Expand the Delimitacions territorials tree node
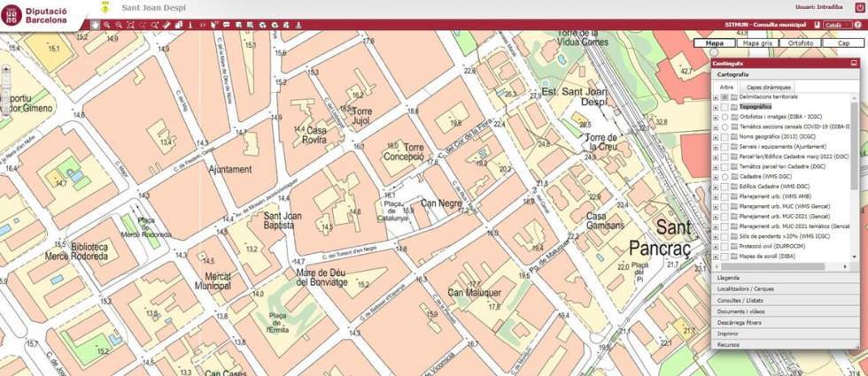 [716, 96]
